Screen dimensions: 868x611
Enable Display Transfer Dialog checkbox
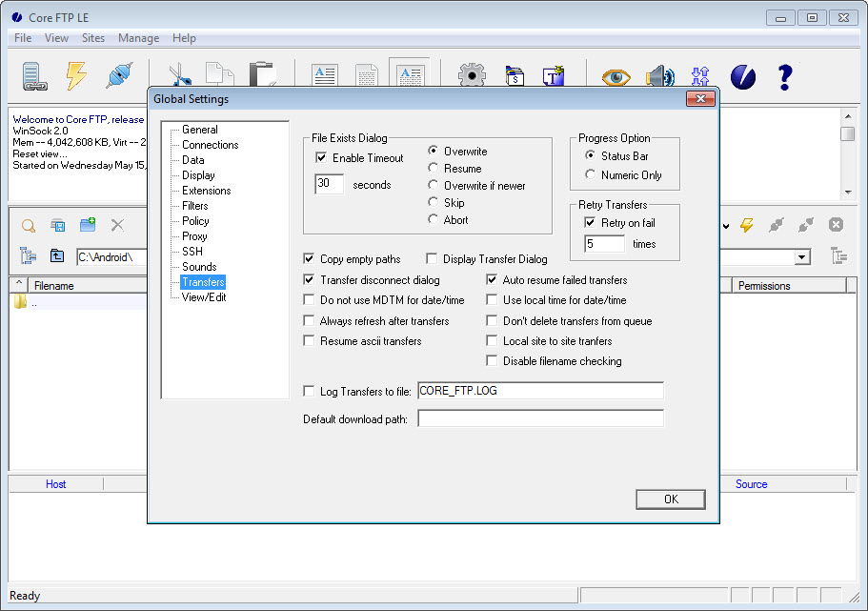tap(432, 258)
